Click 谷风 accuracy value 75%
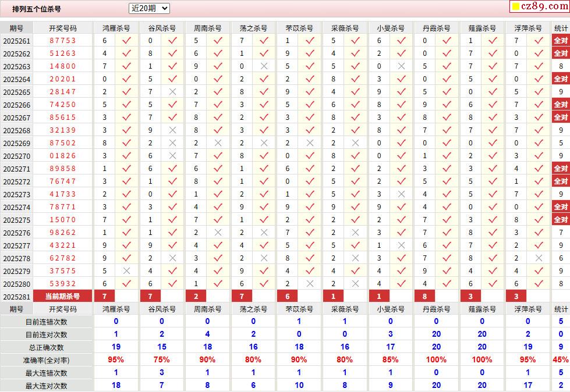Viewport: 570px width, 392px height. [162, 359]
